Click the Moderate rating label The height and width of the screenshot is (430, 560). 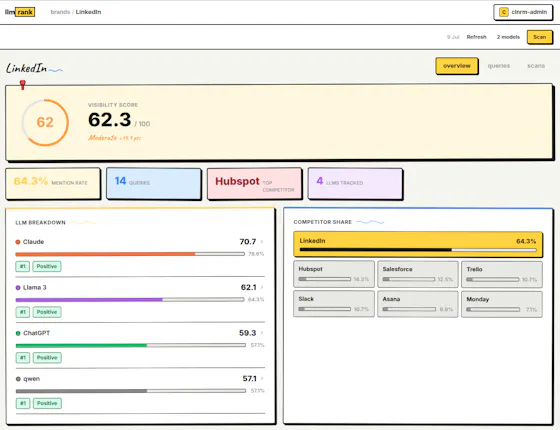(x=102, y=138)
